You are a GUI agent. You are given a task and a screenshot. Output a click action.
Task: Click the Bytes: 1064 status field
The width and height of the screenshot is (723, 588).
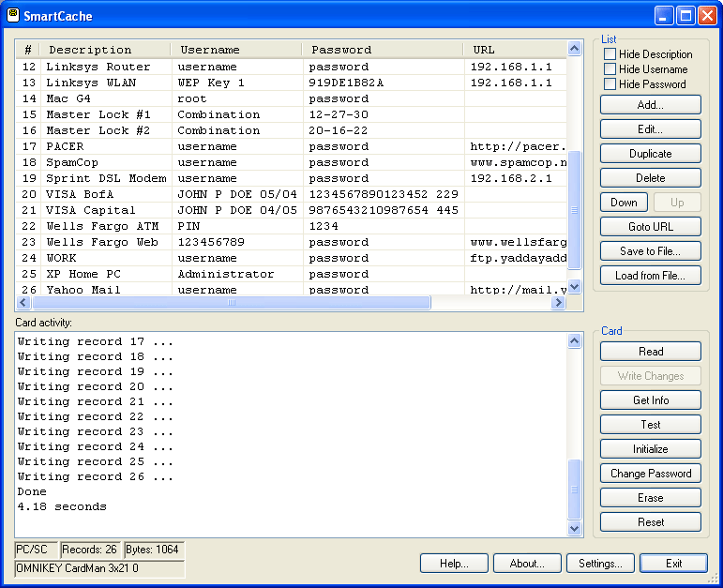point(154,550)
